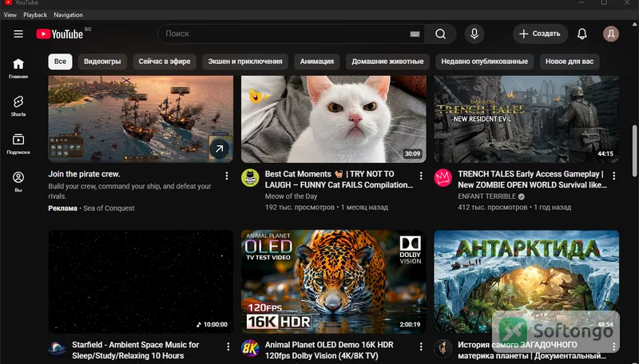Open the Playback menu
The image size is (639, 364).
pos(35,14)
